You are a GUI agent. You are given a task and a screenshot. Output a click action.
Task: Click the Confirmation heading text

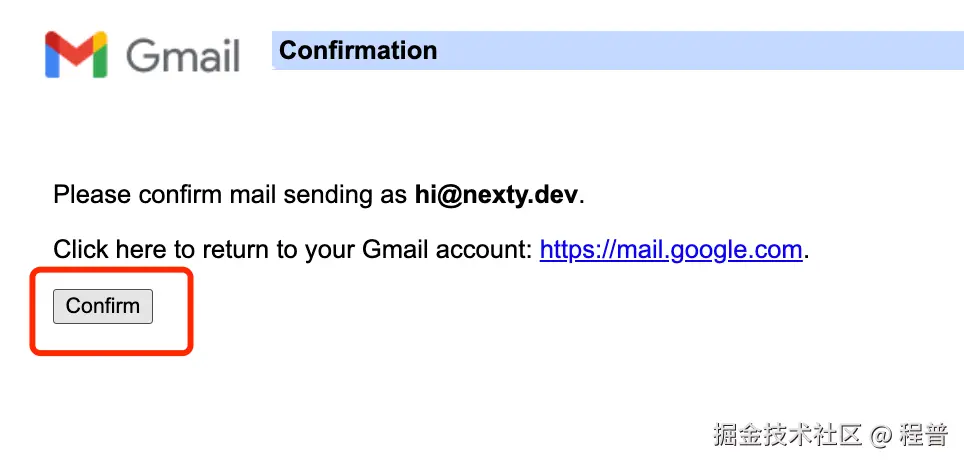pos(358,50)
